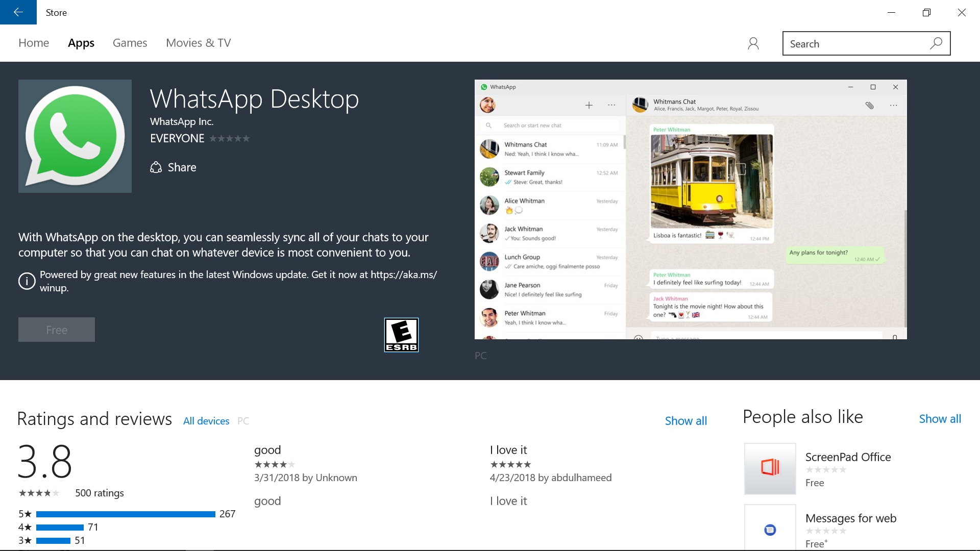Click the People also like heading
Image resolution: width=980 pixels, height=551 pixels.
pyautogui.click(x=803, y=417)
